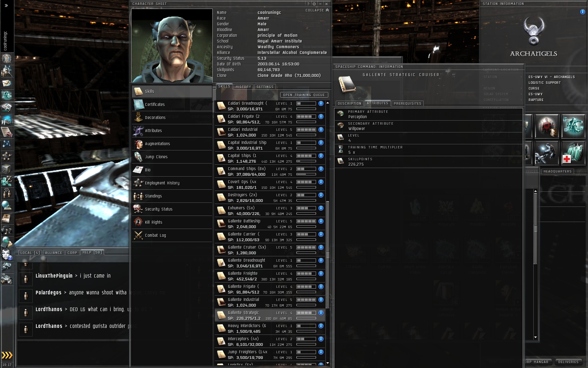This screenshot has height=368, width=588.
Task: Switch to the Alliance chat tab
Action: click(x=53, y=253)
